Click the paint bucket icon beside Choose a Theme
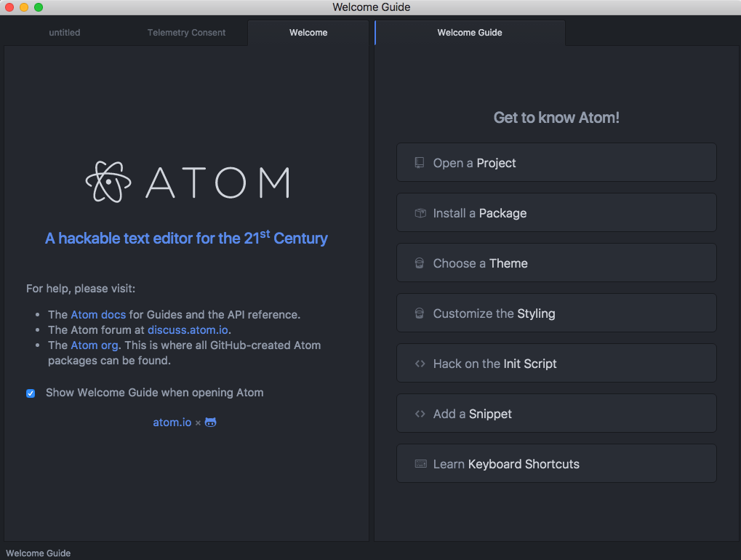This screenshot has height=560, width=741. (420, 263)
